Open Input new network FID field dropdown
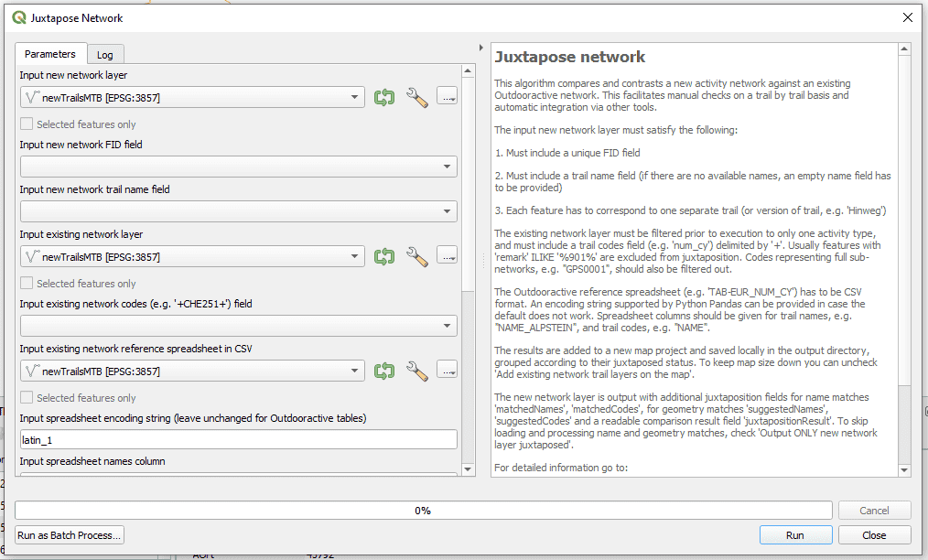The image size is (928, 560). [239, 167]
